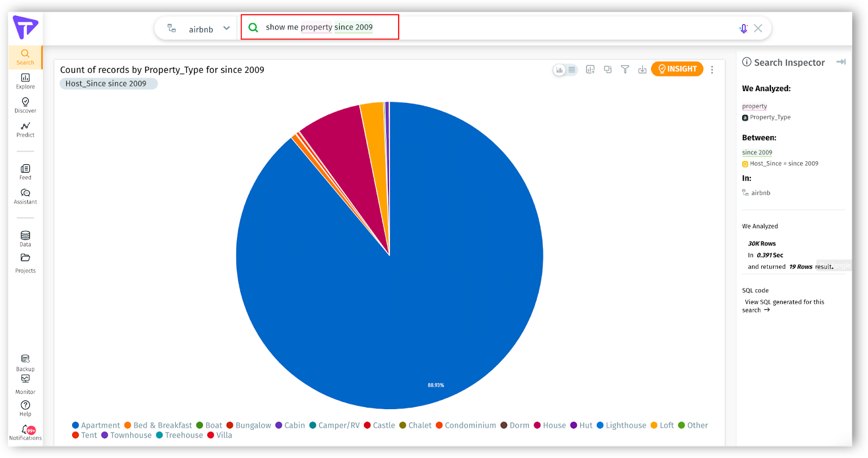The height and width of the screenshot is (458, 868).
Task: Toggle Treehouse legend entry
Action: pyautogui.click(x=180, y=435)
